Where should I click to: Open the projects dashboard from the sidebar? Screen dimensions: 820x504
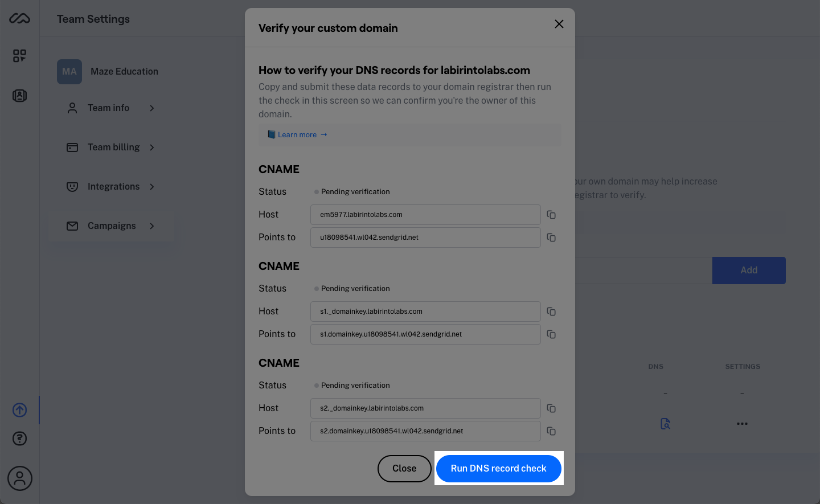pyautogui.click(x=19, y=56)
